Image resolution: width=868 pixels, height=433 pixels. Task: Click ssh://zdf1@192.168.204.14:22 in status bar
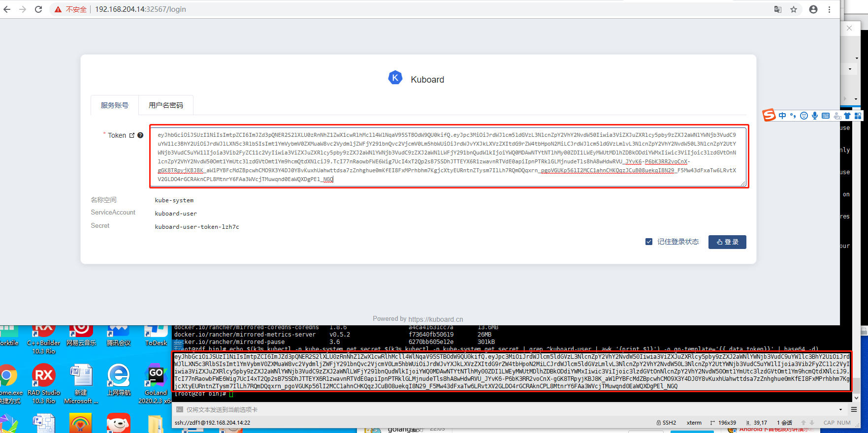212,423
